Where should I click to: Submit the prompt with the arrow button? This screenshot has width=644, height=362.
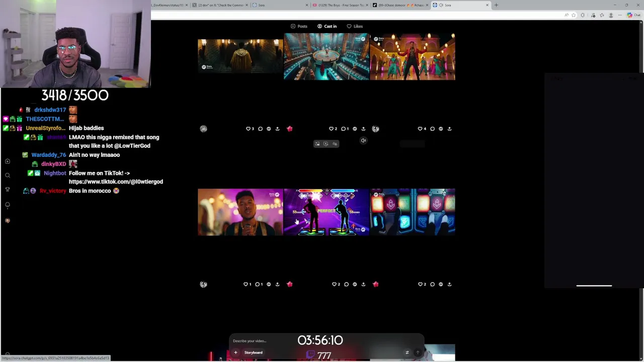pos(417,352)
